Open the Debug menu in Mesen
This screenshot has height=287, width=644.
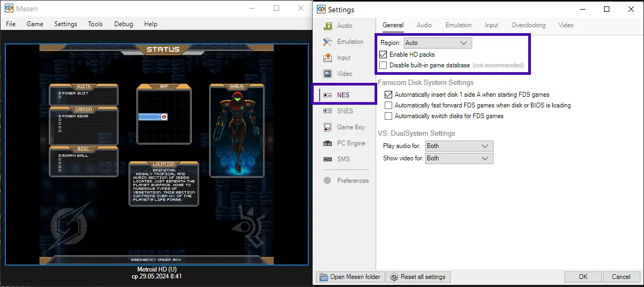123,24
